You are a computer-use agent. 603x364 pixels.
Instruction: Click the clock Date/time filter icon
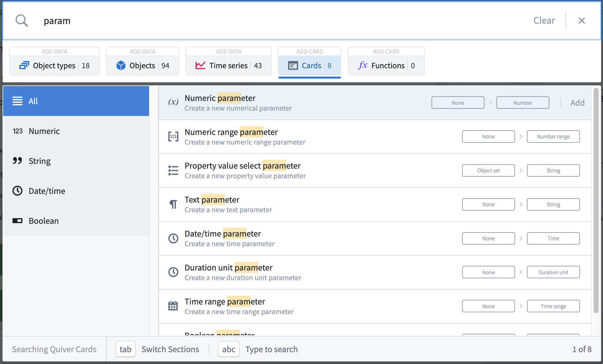point(17,191)
